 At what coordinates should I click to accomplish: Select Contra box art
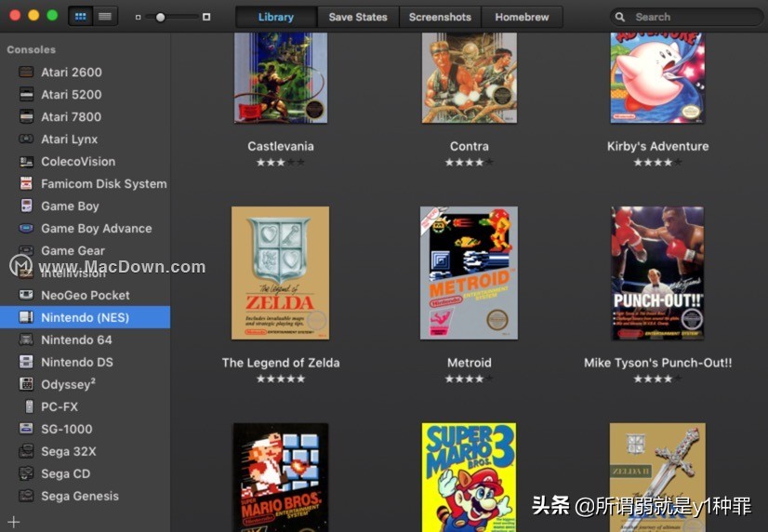pyautogui.click(x=470, y=78)
